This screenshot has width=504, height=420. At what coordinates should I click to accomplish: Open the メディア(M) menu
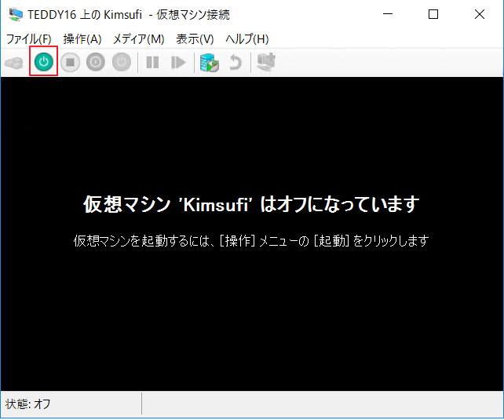pos(138,39)
